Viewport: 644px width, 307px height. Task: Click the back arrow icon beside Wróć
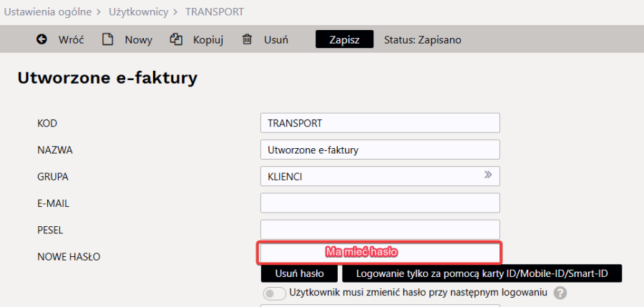42,40
